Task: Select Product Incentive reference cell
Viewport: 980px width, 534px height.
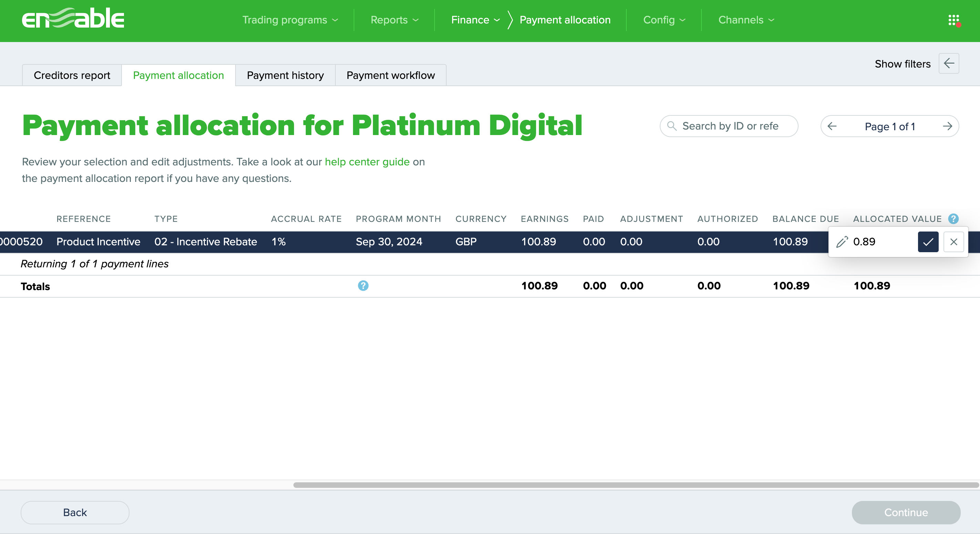Action: pyautogui.click(x=98, y=242)
